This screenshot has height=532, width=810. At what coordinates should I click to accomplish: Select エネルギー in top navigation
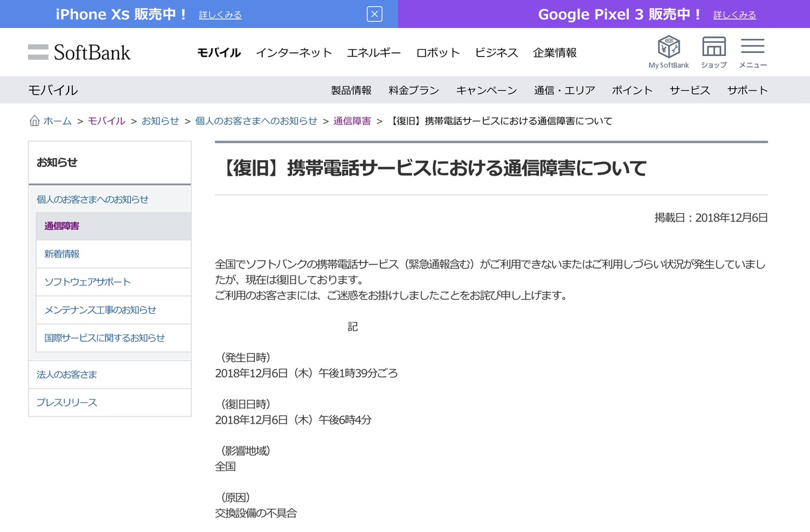tap(374, 52)
